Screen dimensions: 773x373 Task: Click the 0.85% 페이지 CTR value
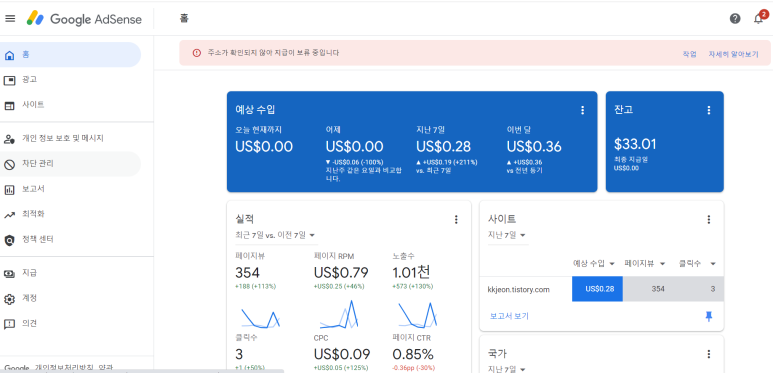(x=413, y=354)
